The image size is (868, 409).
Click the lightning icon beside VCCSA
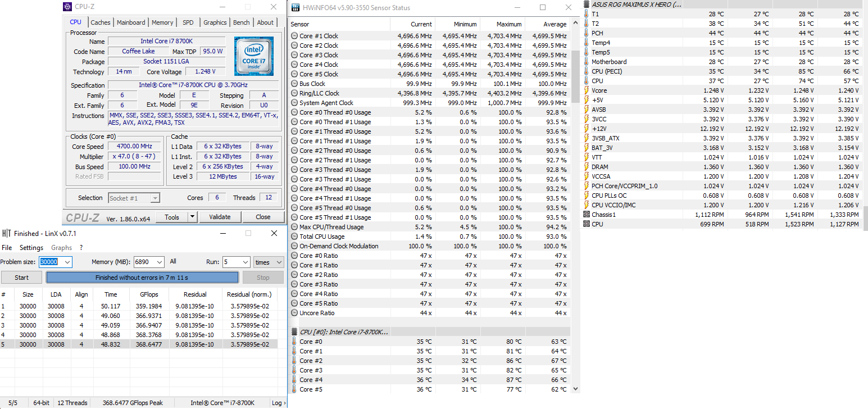(587, 176)
